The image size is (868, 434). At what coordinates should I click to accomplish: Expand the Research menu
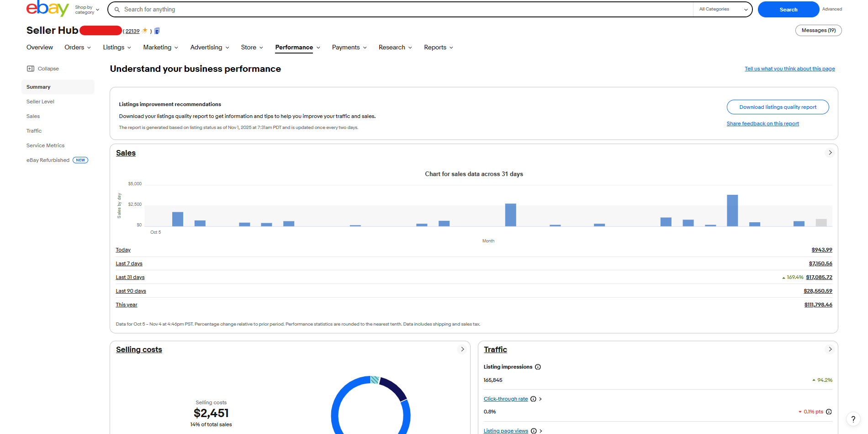coord(395,48)
